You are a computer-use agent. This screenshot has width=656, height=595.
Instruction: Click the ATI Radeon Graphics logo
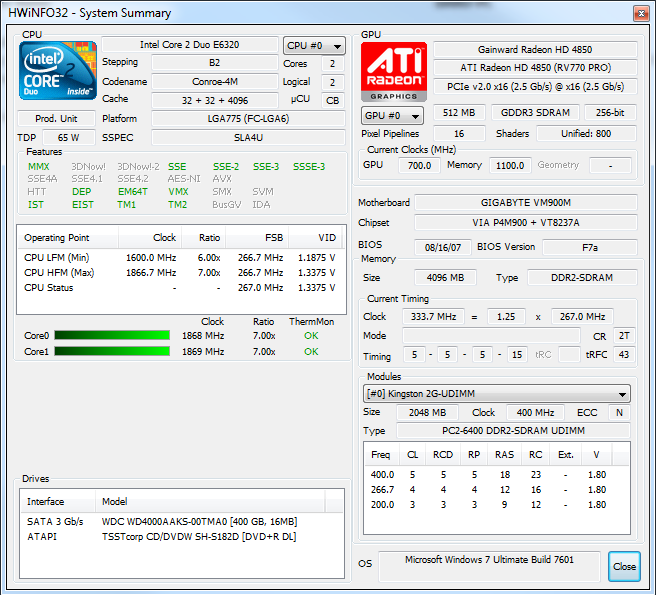394,72
